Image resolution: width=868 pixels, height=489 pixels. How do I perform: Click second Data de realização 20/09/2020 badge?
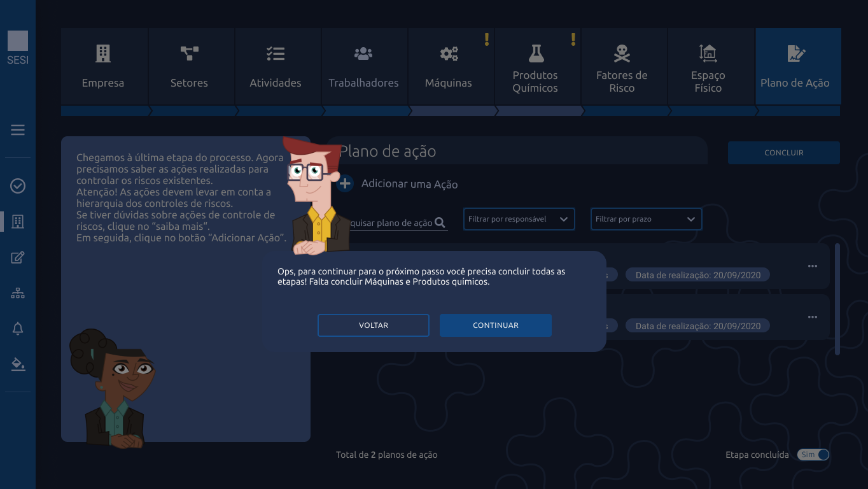(698, 326)
